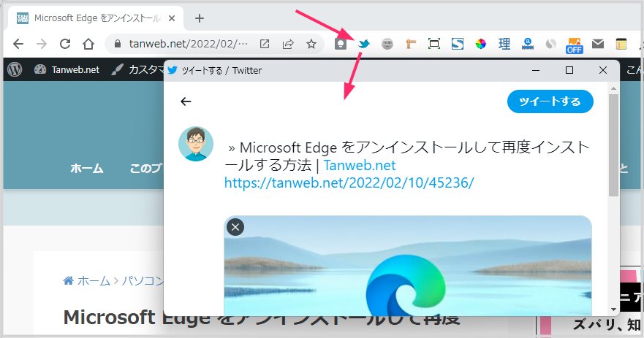Click the Twitter popup scroll up arrow
The image size is (644, 338).
click(613, 88)
